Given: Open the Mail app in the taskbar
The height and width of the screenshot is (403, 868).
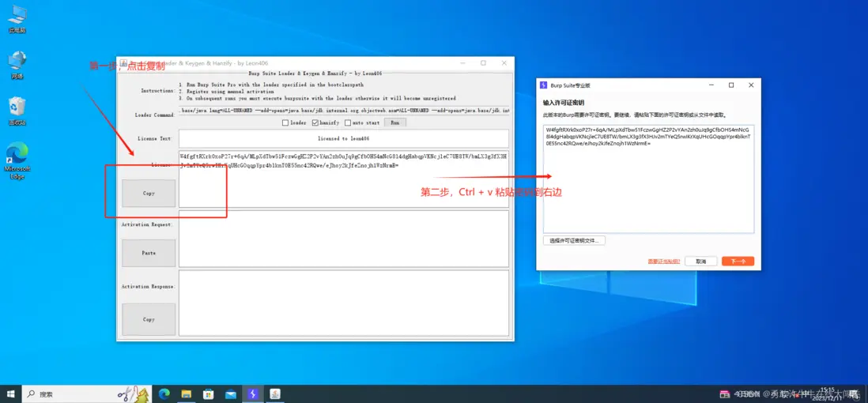Looking at the screenshot, I should [230, 394].
